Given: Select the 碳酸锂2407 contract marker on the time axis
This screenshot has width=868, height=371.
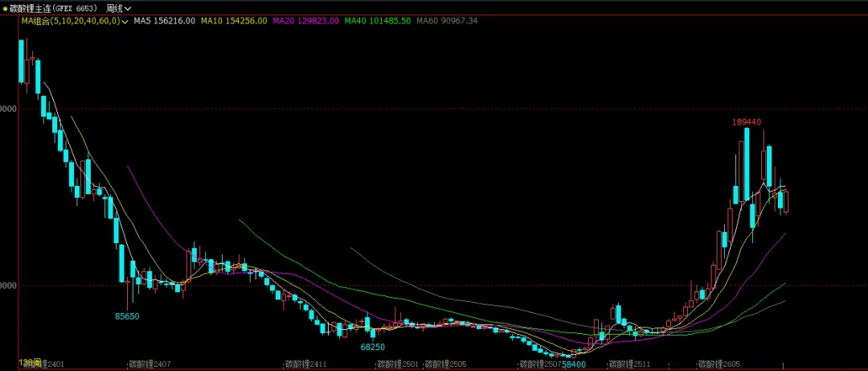Looking at the screenshot, I should tap(149, 365).
